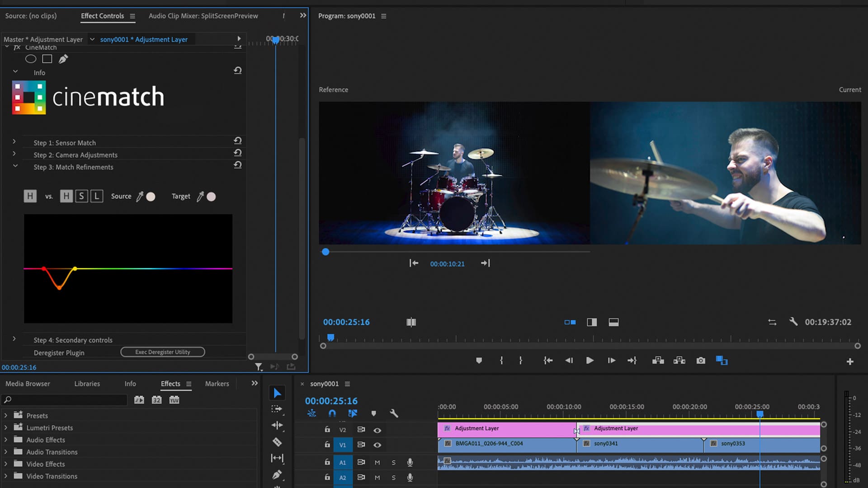Go to previous edit in reference
The image size is (868, 488).
pos(414,263)
